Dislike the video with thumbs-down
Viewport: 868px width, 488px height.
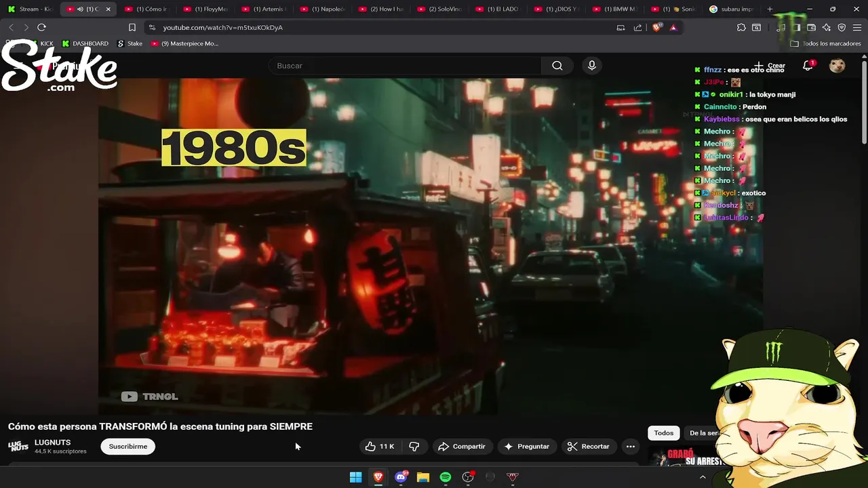coord(414,446)
